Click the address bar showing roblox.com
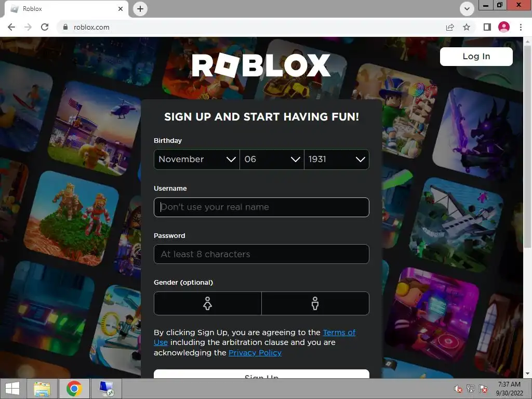Image resolution: width=532 pixels, height=399 pixels. tap(250, 27)
